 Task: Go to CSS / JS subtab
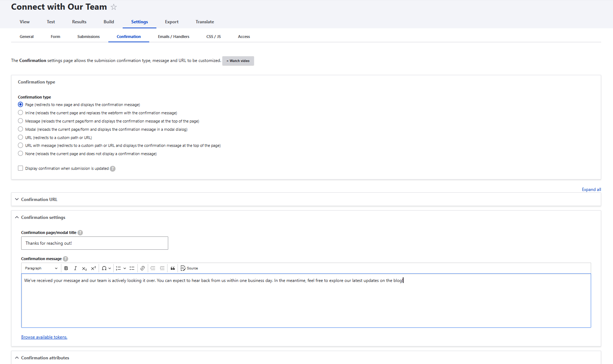pos(214,37)
